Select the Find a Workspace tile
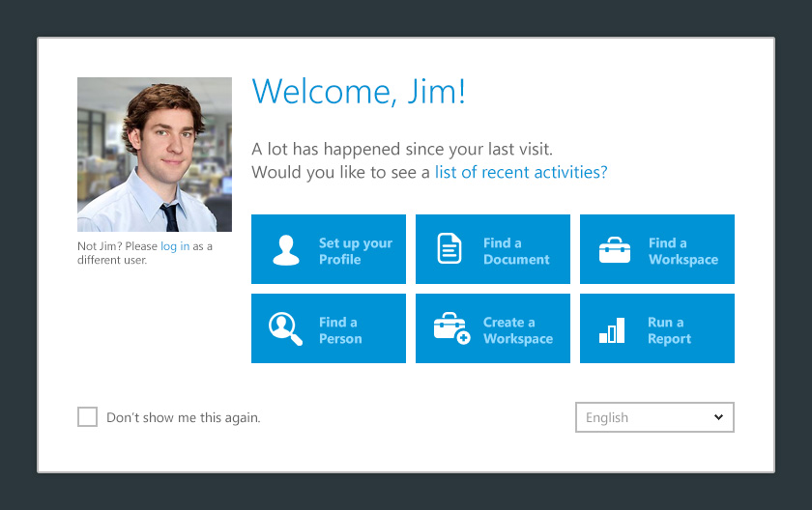This screenshot has width=812, height=510. pos(657,249)
